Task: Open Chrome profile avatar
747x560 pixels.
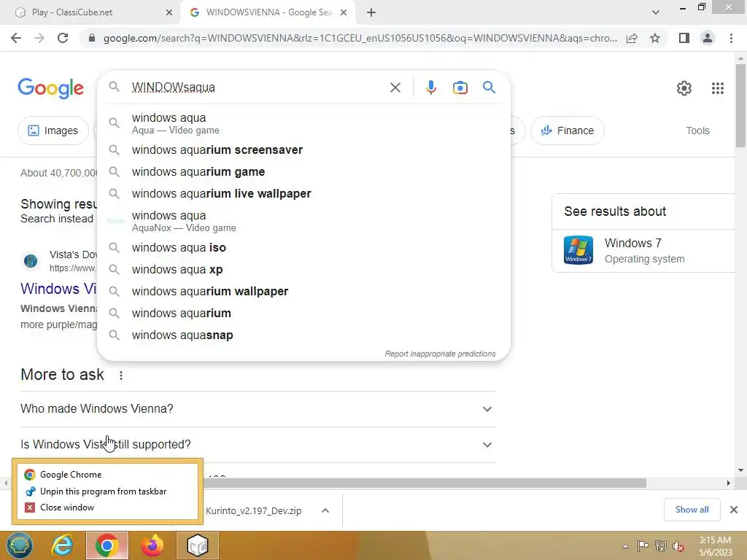Action: (708, 38)
